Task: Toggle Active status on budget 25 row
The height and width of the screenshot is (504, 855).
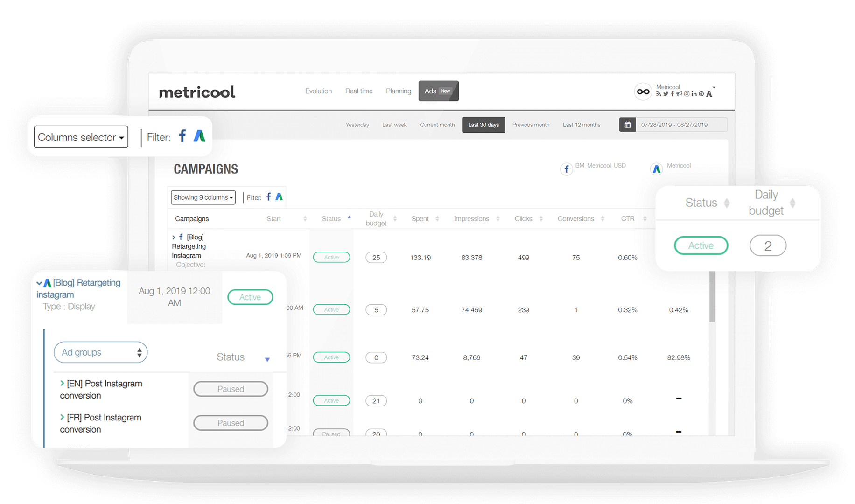Action: point(331,257)
